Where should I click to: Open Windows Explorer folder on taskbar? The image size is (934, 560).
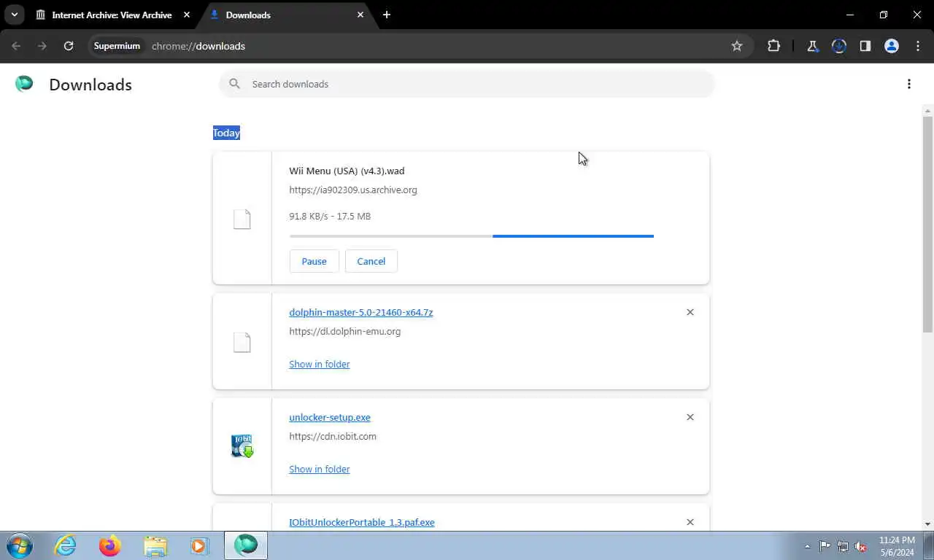[155, 545]
